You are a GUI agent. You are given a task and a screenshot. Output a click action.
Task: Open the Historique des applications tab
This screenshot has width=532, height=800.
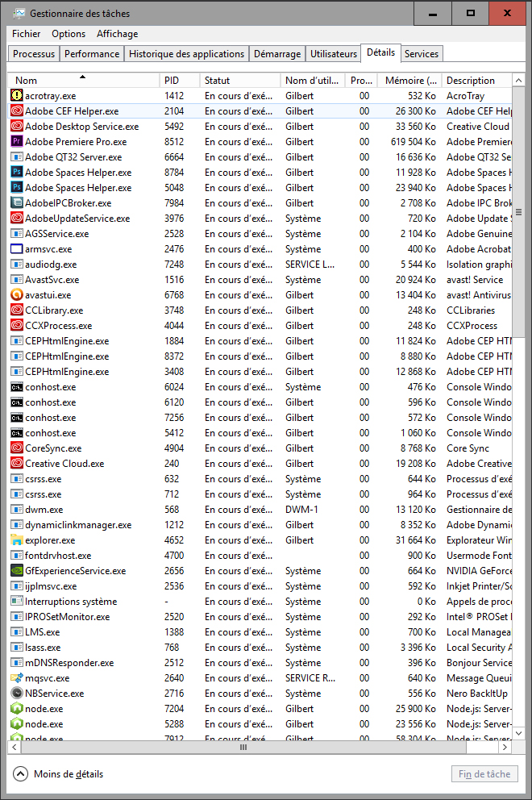(186, 53)
